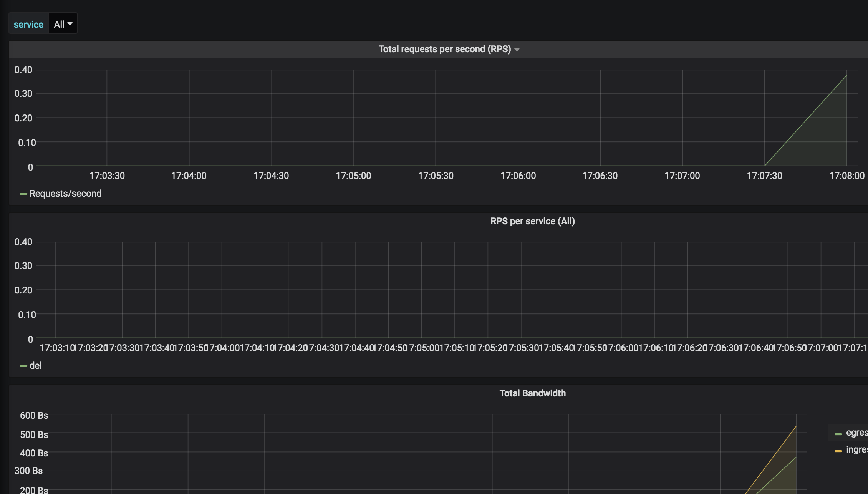The image size is (868, 494).
Task: Toggle the ingress series legend label
Action: point(856,450)
